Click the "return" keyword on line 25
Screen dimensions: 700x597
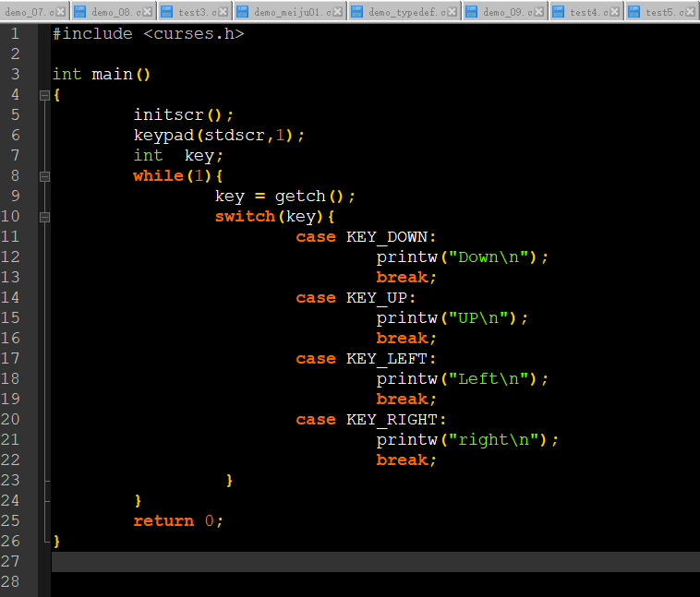[163, 521]
